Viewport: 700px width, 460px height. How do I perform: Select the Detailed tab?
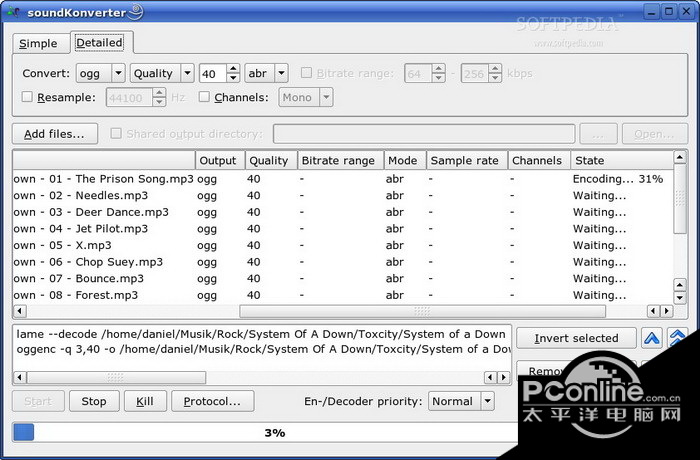pos(99,42)
